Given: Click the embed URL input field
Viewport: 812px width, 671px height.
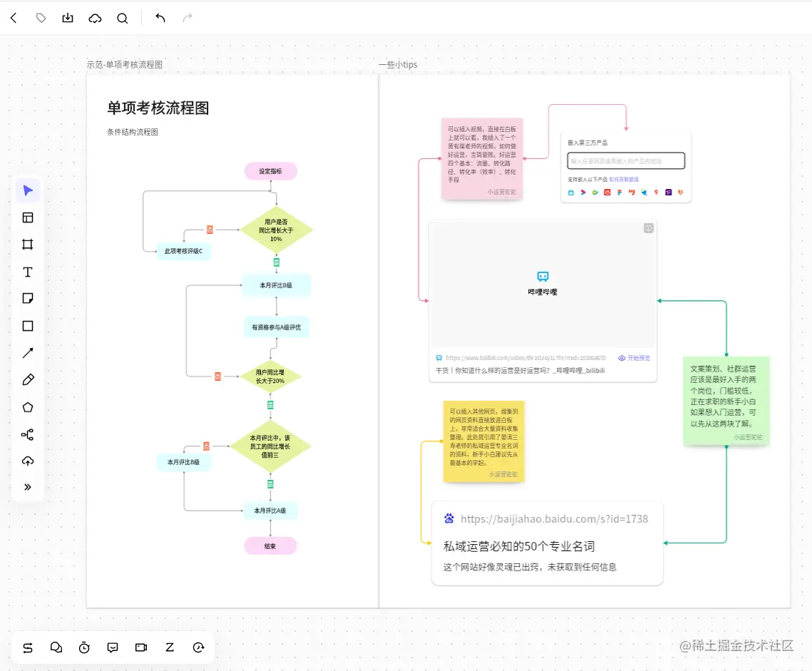Looking at the screenshot, I should pyautogui.click(x=626, y=160).
